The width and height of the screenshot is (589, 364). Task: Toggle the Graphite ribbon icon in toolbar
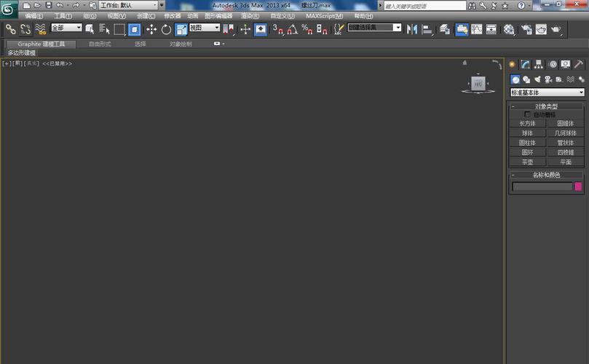462,29
